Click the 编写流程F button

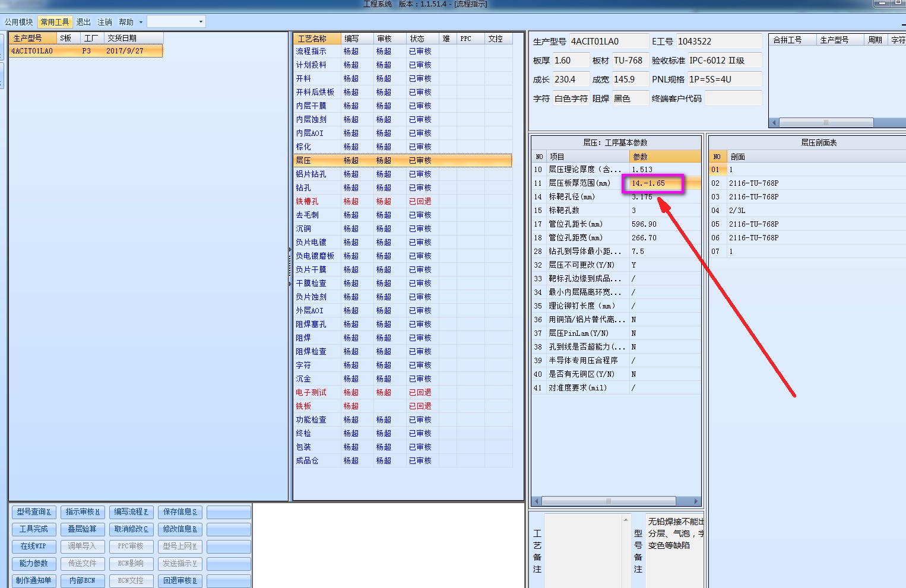click(x=131, y=512)
